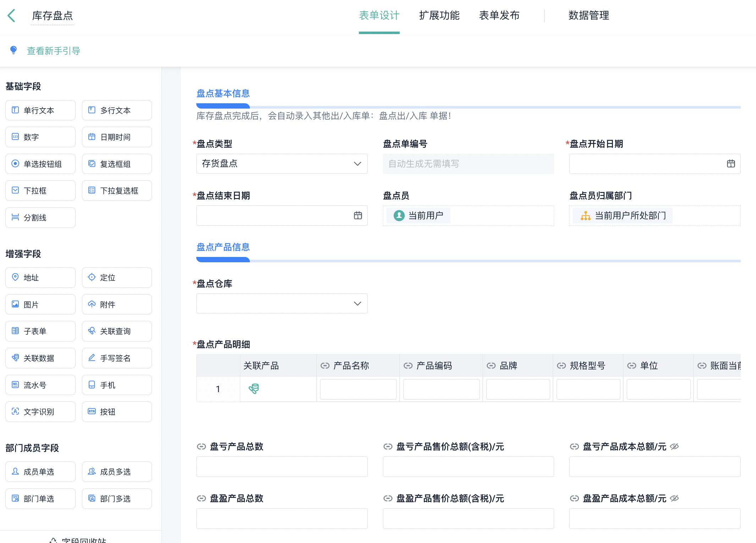Click the 文字识别 OCR field icon
This screenshot has height=543, width=756.
tap(40, 412)
